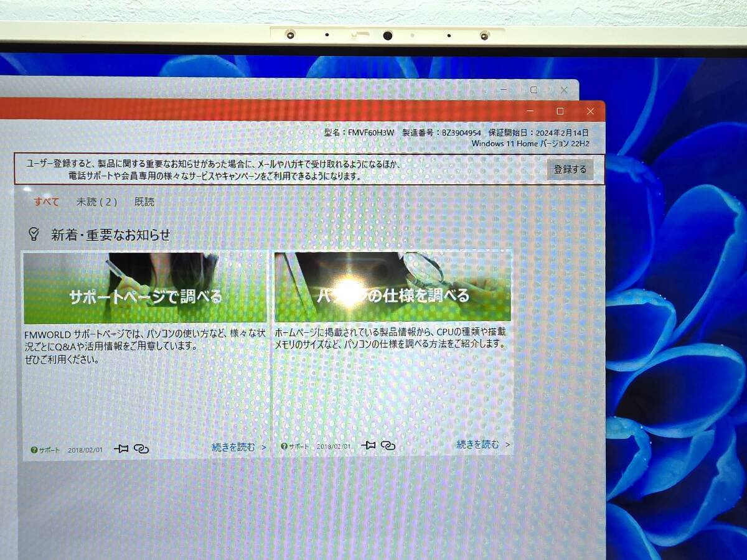Maximize the background gray window

[x=533, y=90]
